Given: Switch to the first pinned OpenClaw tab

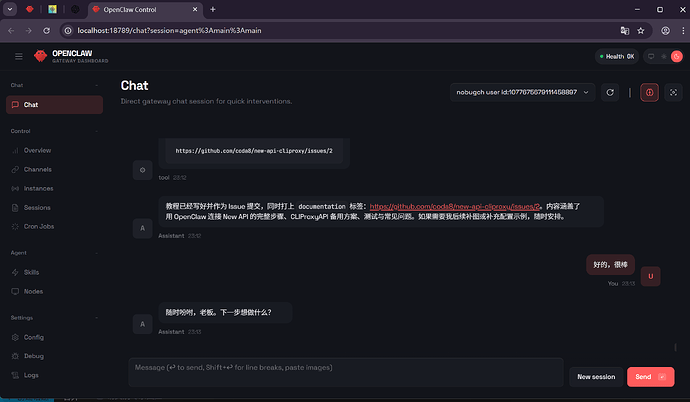Looking at the screenshot, I should point(29,9).
